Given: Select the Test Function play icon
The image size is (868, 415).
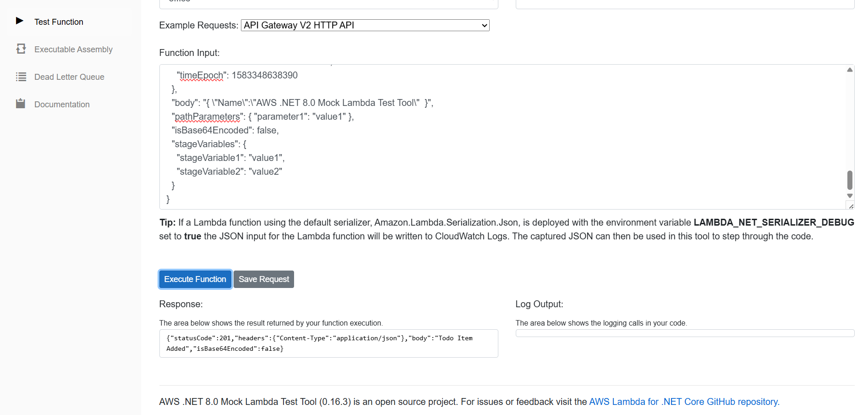Looking at the screenshot, I should (20, 21).
